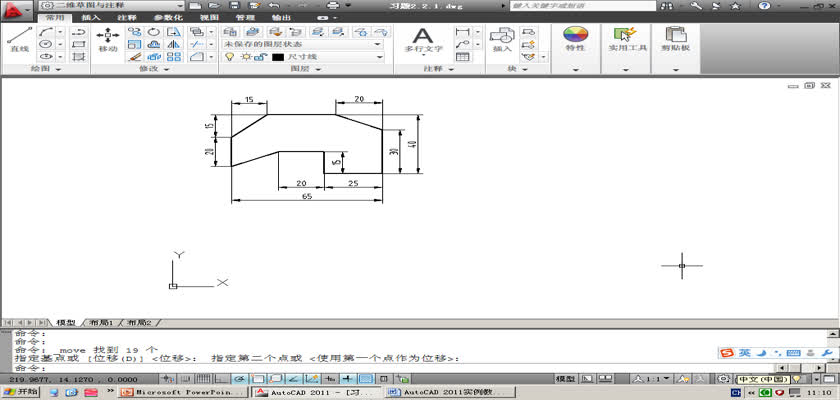This screenshot has height=400, width=840.
Task: Select the Rotate tool icon
Action: click(154, 32)
